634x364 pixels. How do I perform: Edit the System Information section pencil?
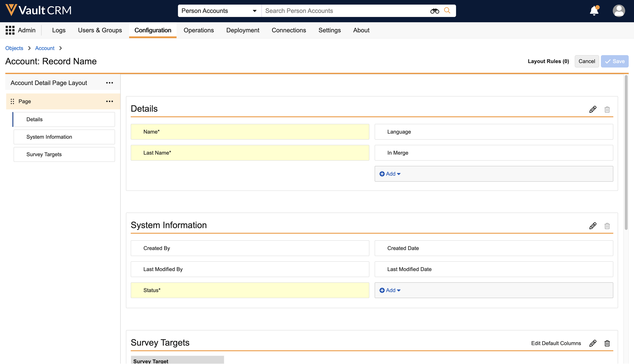pos(593,226)
